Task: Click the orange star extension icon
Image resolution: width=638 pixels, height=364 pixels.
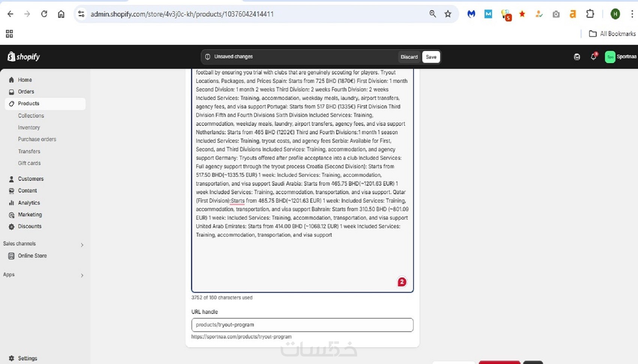Action: [522, 14]
